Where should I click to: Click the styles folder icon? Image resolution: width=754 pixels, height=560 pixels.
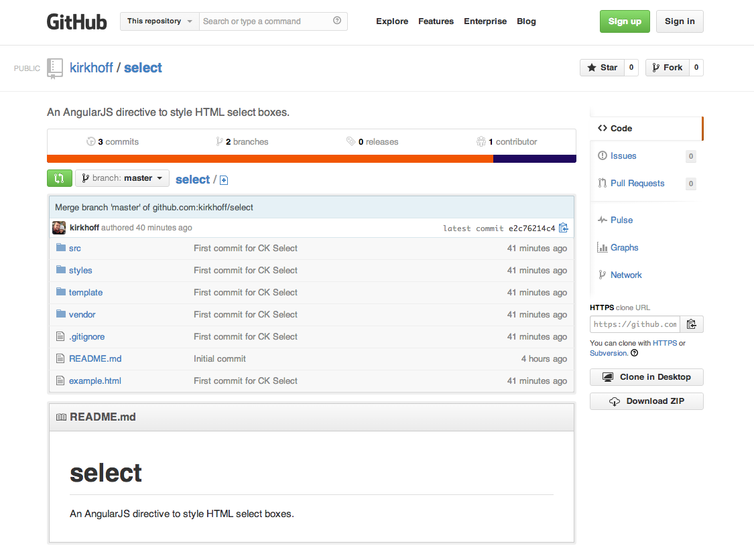pyautogui.click(x=61, y=270)
